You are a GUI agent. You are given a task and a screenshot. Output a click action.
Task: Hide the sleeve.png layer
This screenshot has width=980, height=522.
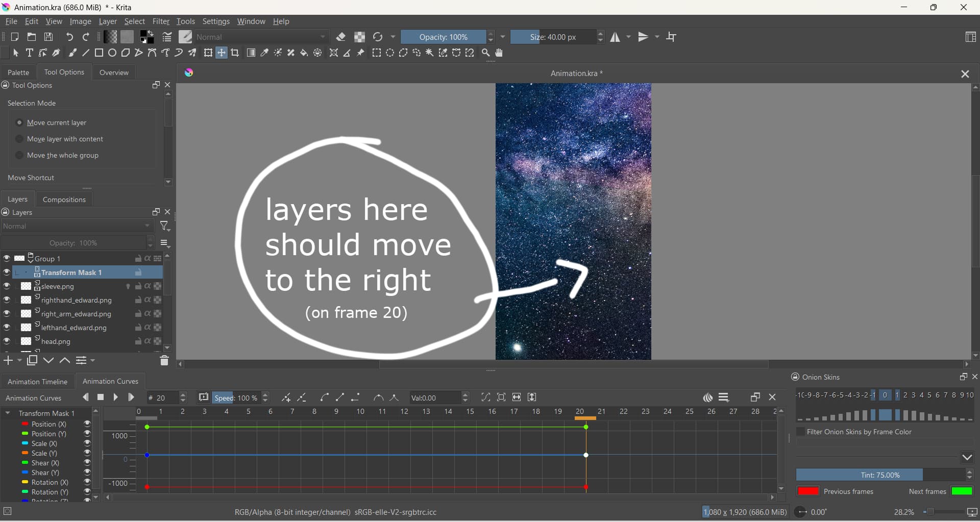tap(7, 286)
